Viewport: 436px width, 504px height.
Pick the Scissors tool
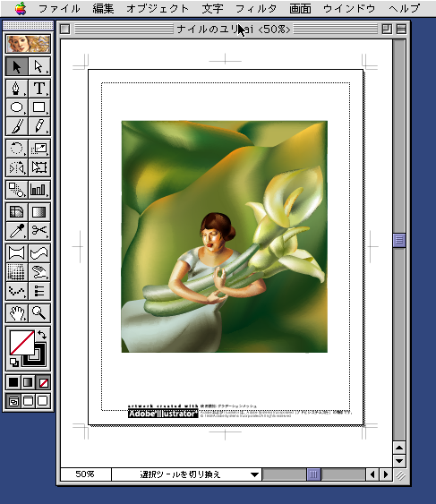click(x=39, y=230)
